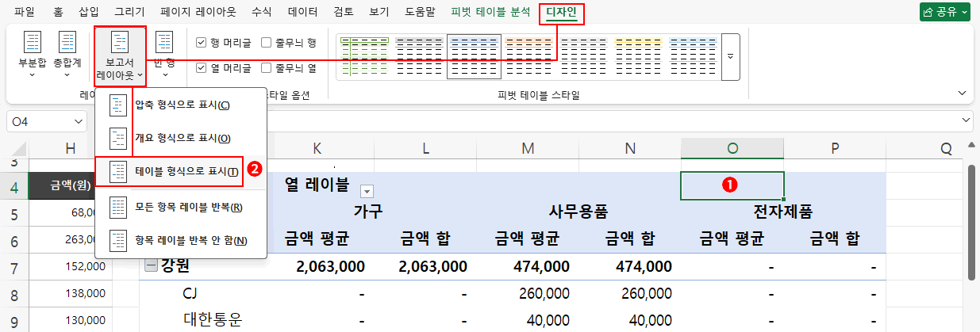The width and height of the screenshot is (980, 332).
Task: Open the 부분합 subtotals button
Action: [33, 55]
